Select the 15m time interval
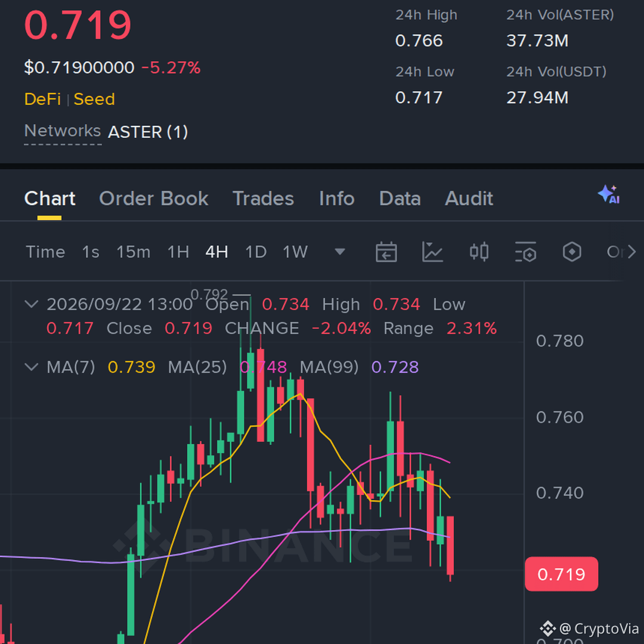Image resolution: width=644 pixels, height=644 pixels. (x=133, y=252)
